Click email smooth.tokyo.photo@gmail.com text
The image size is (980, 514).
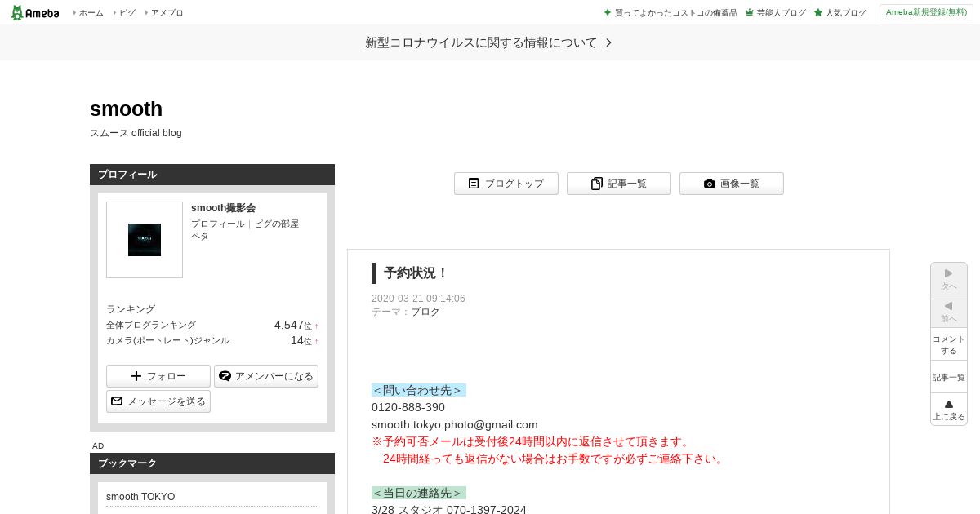click(455, 424)
